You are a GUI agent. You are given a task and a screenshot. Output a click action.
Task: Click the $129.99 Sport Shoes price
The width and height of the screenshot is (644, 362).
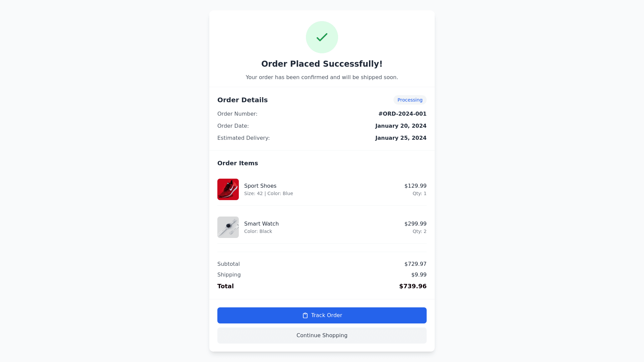click(x=416, y=186)
